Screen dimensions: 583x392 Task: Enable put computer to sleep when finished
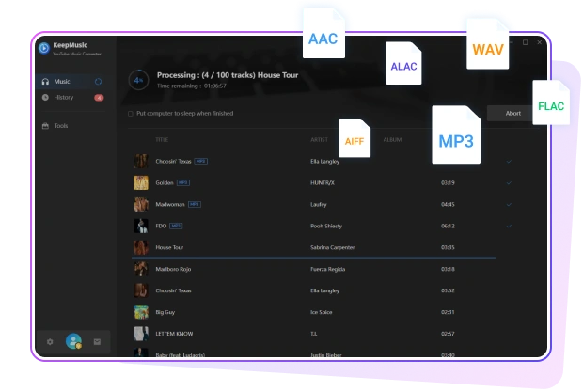pos(131,114)
